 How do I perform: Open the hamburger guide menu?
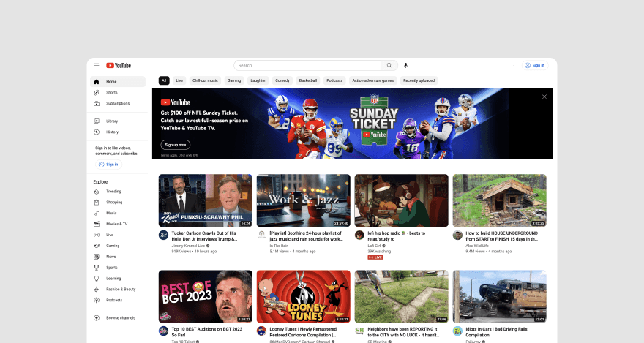[97, 65]
